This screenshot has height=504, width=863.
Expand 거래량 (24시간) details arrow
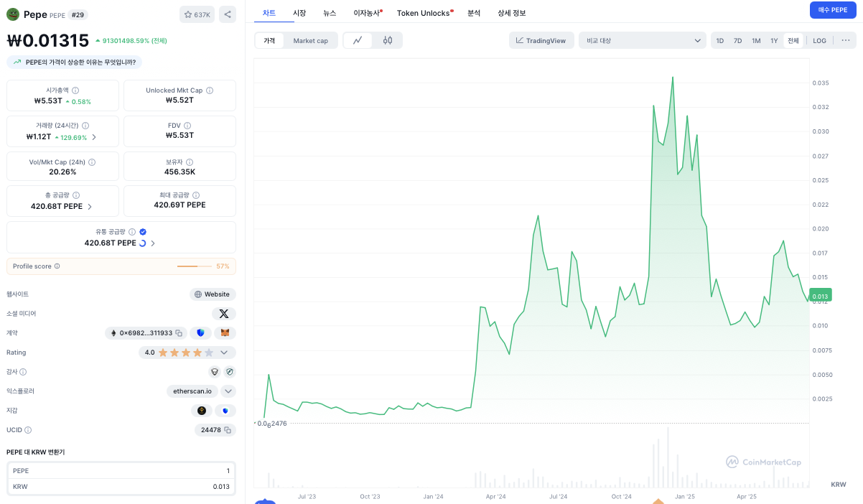(x=94, y=137)
